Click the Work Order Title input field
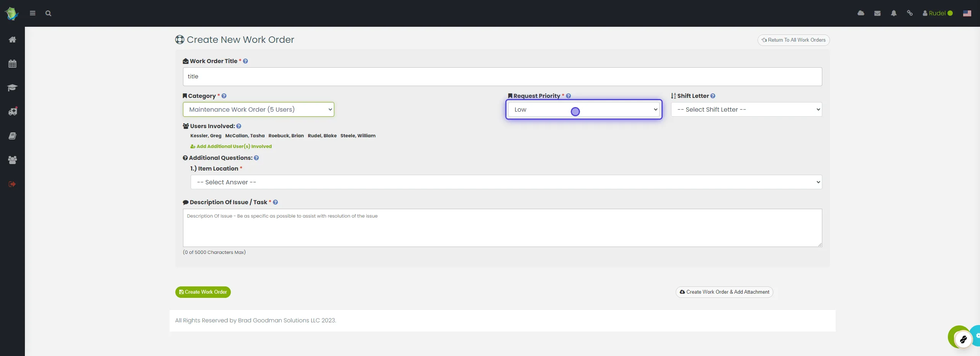 click(x=502, y=76)
